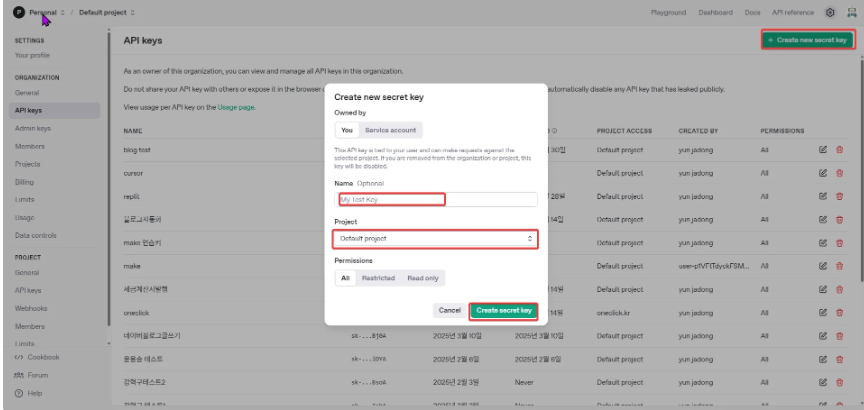Edit the 네이버블로그글쓰기 API key
The width and height of the screenshot is (864, 410).
[x=823, y=336]
